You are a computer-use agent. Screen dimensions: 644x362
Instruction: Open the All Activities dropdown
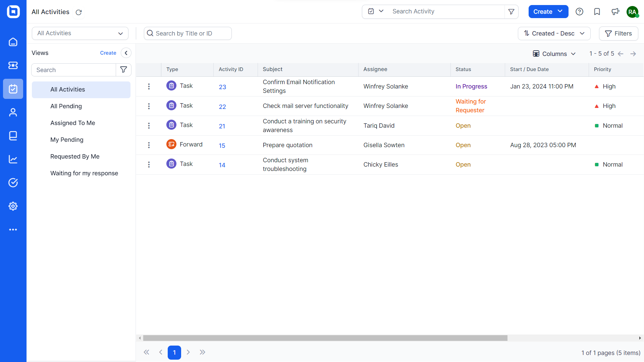click(x=80, y=33)
